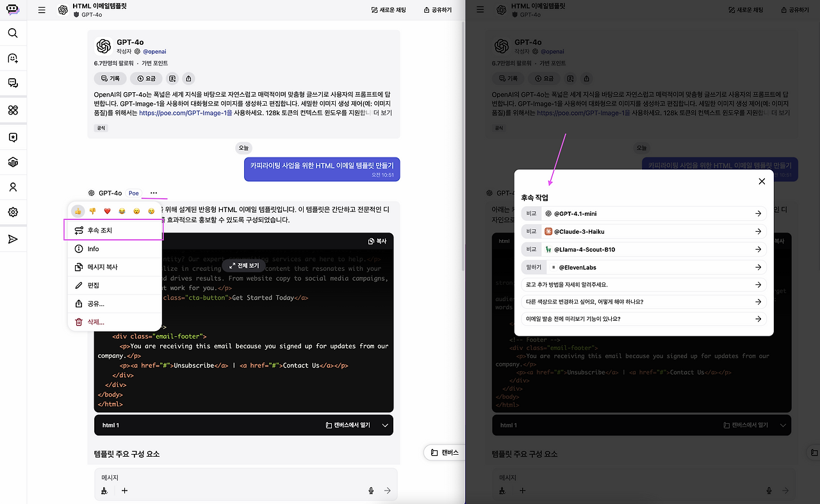Open the hamburger menu in the undimmed chat header

[42, 10]
